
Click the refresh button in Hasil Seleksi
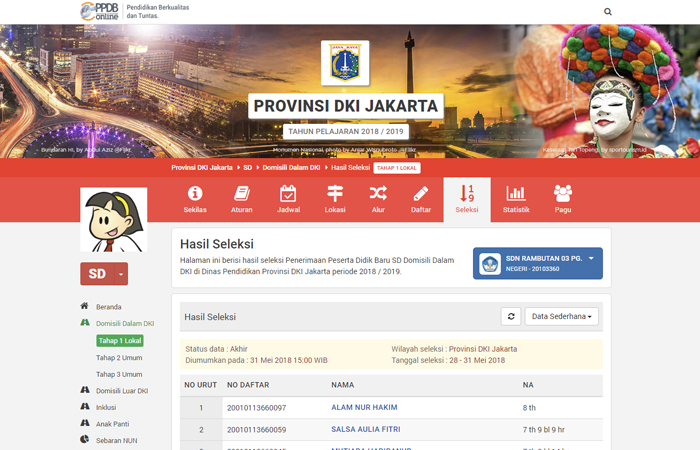coord(511,316)
